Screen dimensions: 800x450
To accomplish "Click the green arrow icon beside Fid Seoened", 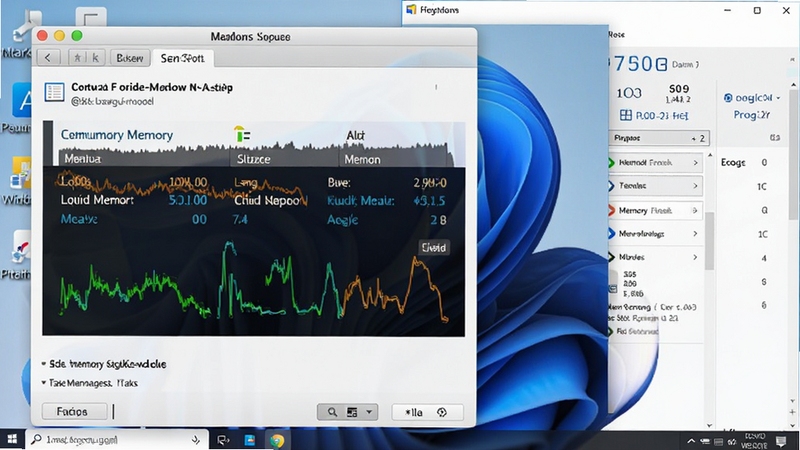I will pos(610,331).
